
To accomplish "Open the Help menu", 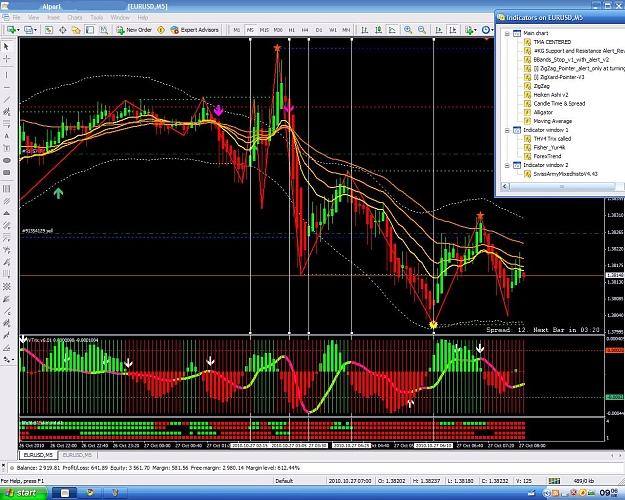I will (x=143, y=18).
